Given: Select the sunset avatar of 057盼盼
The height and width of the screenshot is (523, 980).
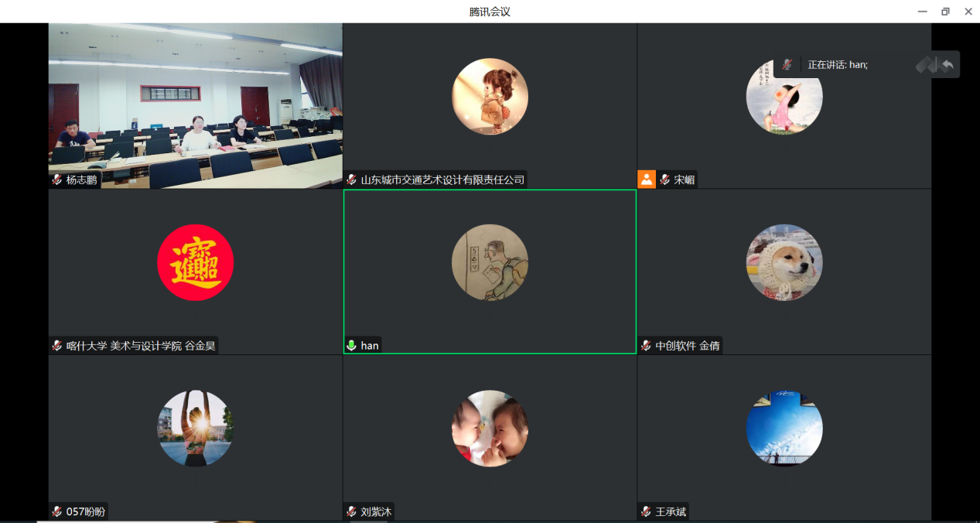Looking at the screenshot, I should click(x=195, y=428).
